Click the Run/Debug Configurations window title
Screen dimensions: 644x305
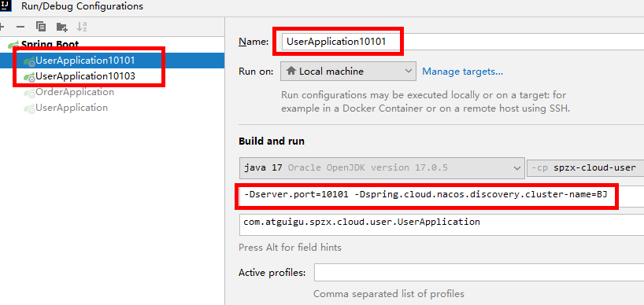pyautogui.click(x=82, y=6)
